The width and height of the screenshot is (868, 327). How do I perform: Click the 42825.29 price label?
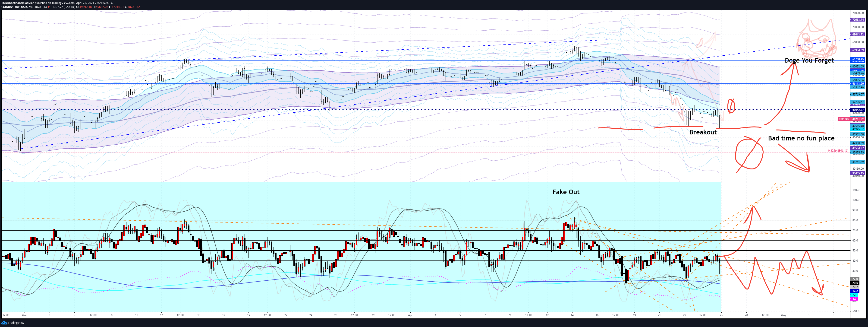pyautogui.click(x=858, y=152)
